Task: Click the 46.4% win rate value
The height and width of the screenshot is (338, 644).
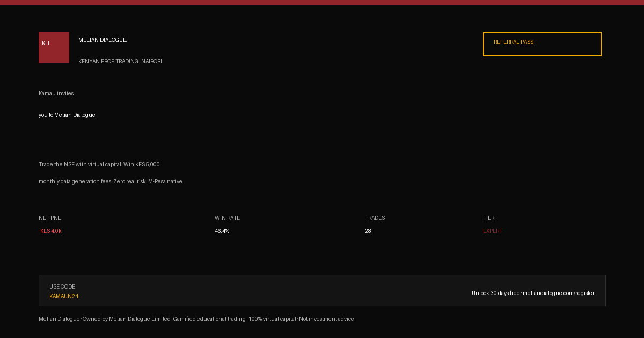Action: pyautogui.click(x=222, y=231)
